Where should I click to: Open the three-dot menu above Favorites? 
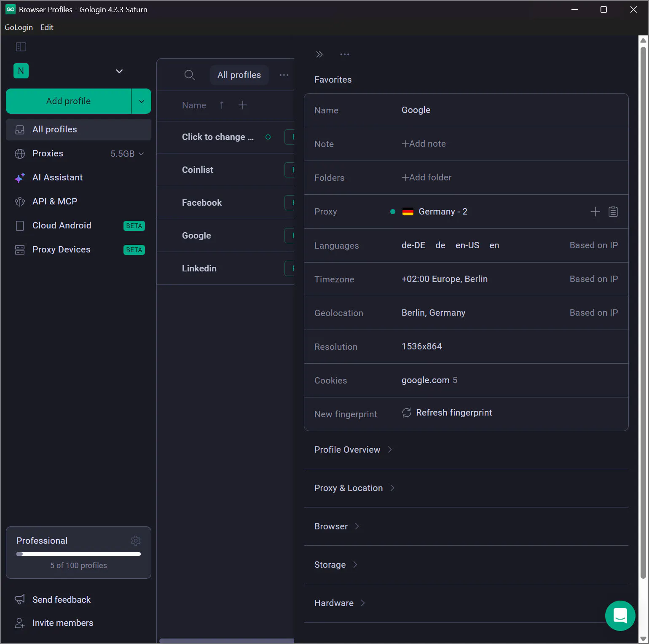pos(345,54)
